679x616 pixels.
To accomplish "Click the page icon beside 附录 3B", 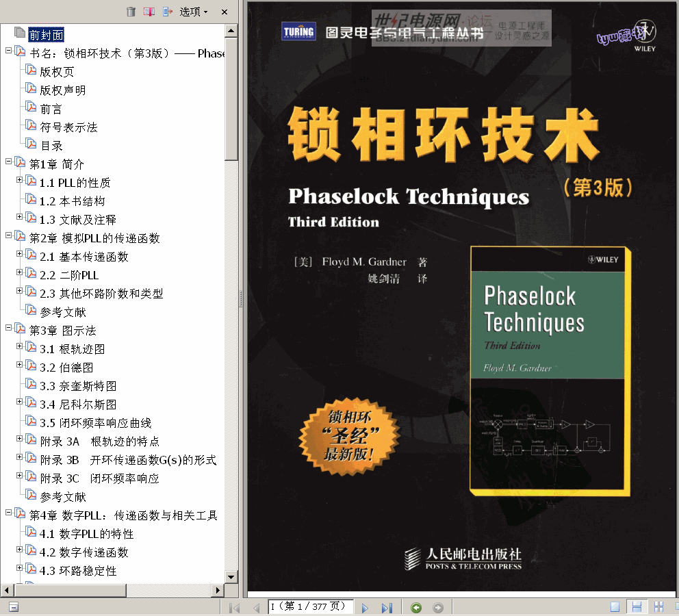I will [31, 457].
